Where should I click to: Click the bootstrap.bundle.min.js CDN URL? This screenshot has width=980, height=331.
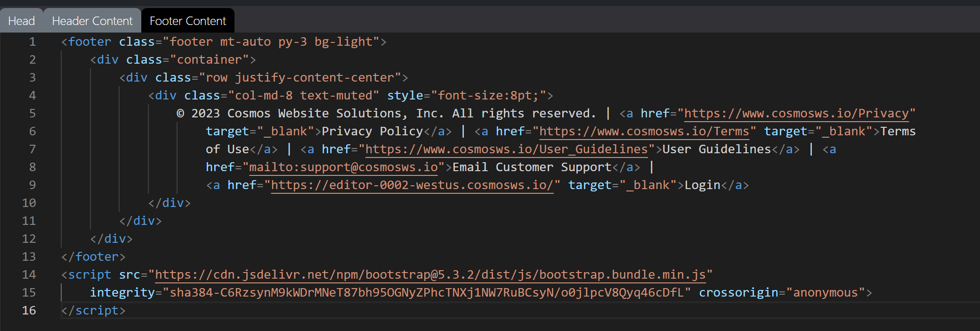[430, 274]
